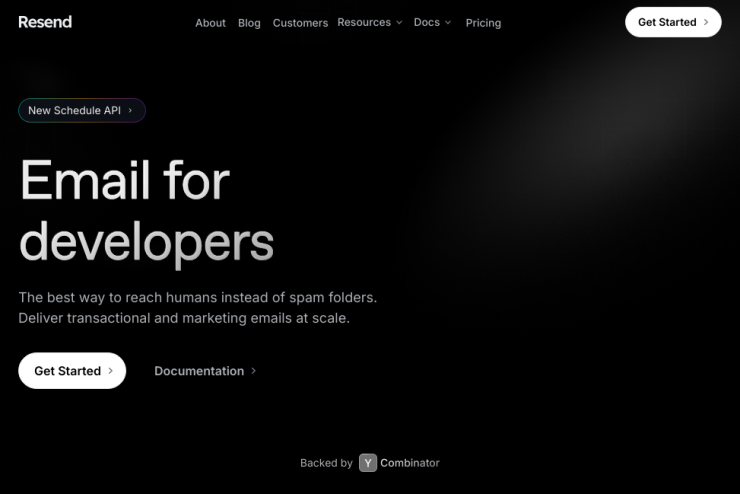The height and width of the screenshot is (494, 740).
Task: Click the Get Started button in header
Action: coord(673,22)
